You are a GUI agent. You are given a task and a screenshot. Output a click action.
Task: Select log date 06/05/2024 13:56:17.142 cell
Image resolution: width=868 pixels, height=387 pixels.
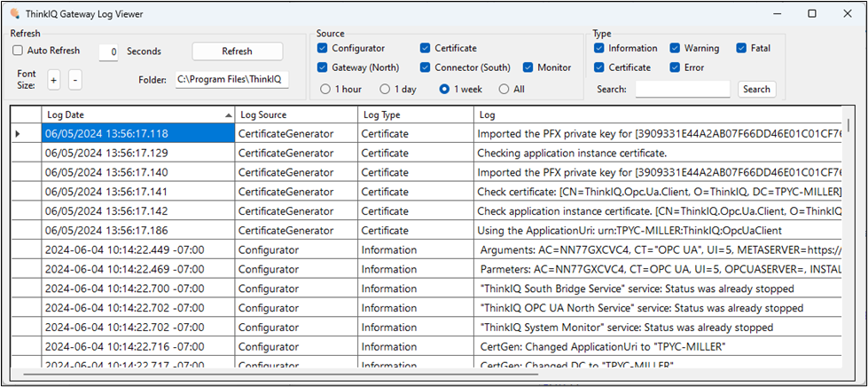[138, 211]
